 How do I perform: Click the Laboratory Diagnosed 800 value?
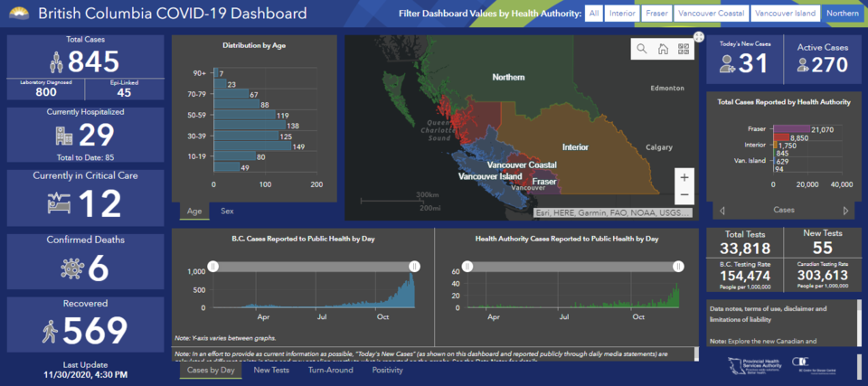point(46,92)
